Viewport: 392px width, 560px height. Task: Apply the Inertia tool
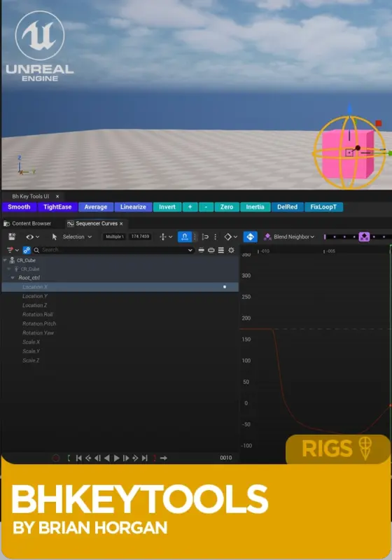(x=255, y=207)
